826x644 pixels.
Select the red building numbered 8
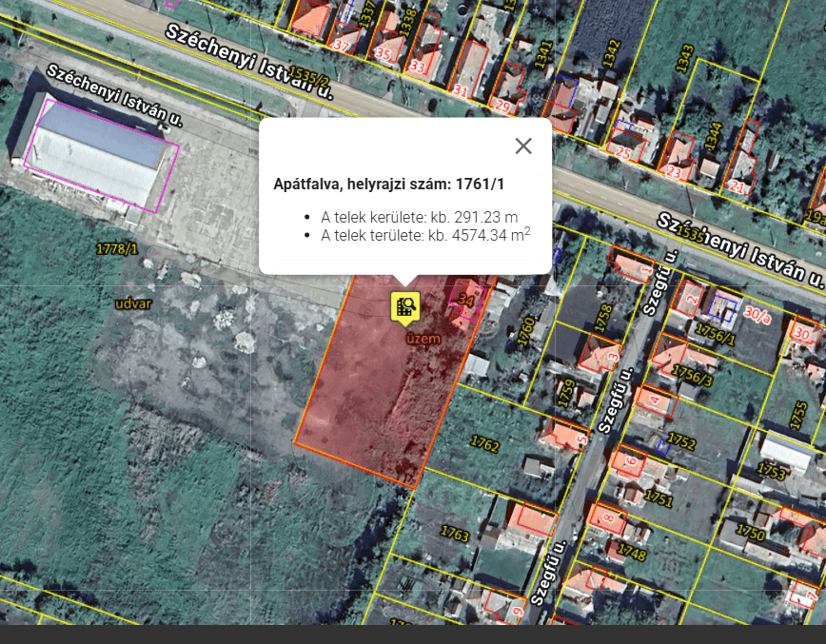[607, 517]
